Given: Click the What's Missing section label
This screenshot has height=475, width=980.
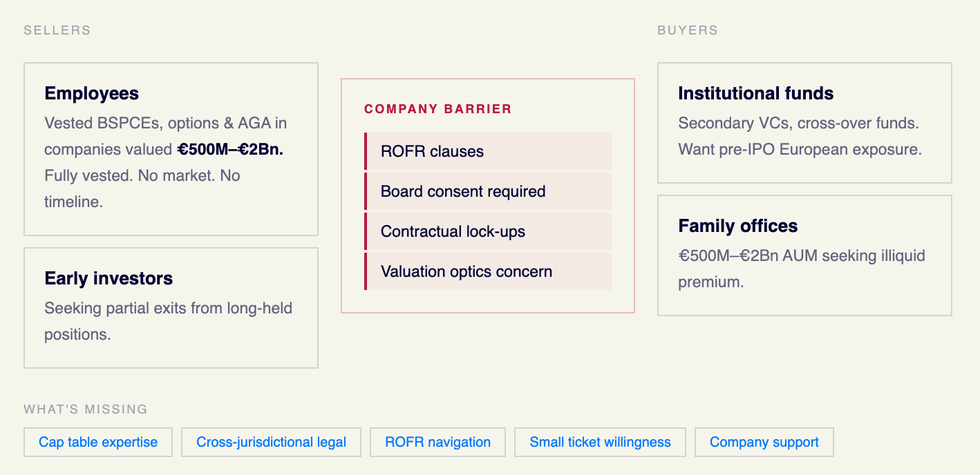Looking at the screenshot, I should 86,409.
